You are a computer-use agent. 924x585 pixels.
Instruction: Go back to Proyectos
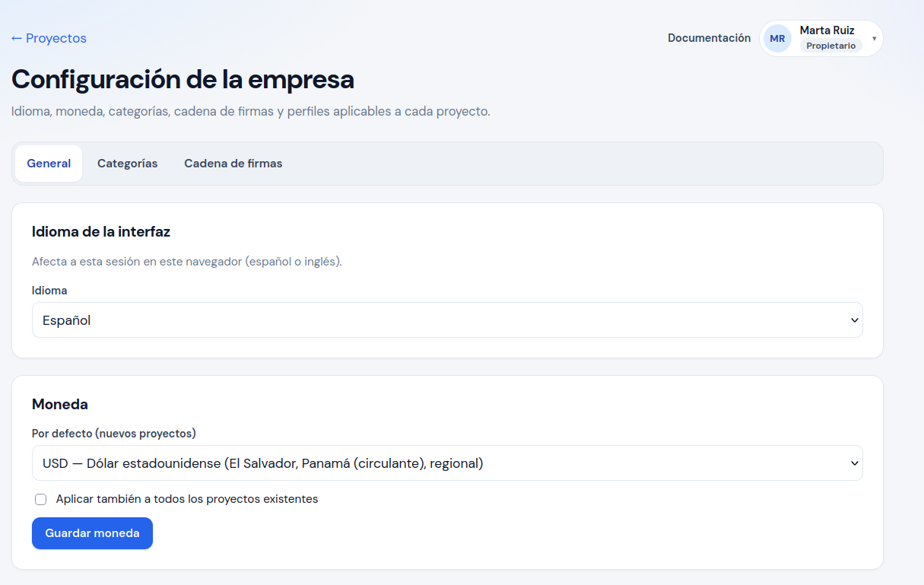click(x=49, y=38)
